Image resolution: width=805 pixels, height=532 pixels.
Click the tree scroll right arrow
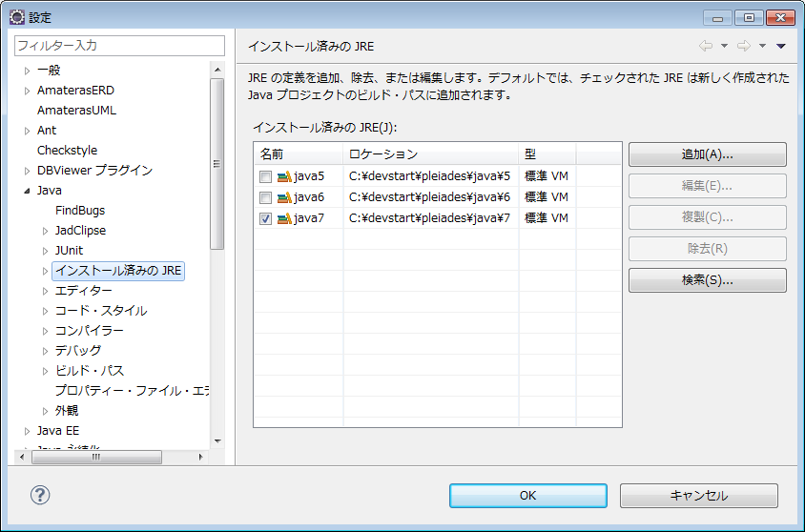coord(200,457)
